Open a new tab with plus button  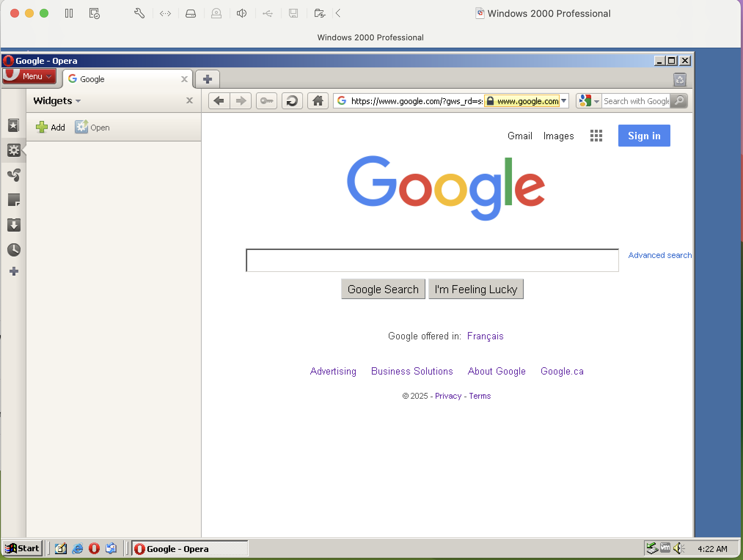[208, 79]
